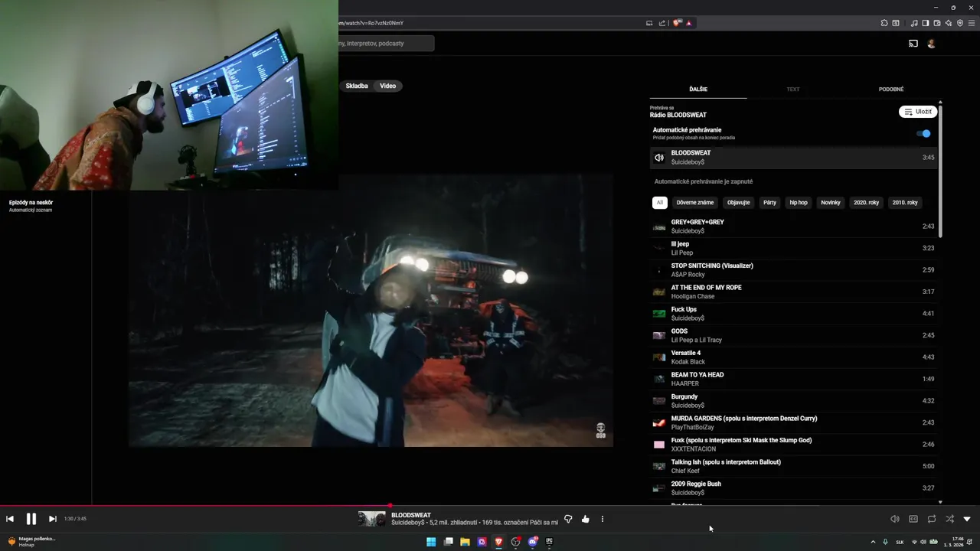
Task: Select the Skladba mode button
Action: [357, 86]
